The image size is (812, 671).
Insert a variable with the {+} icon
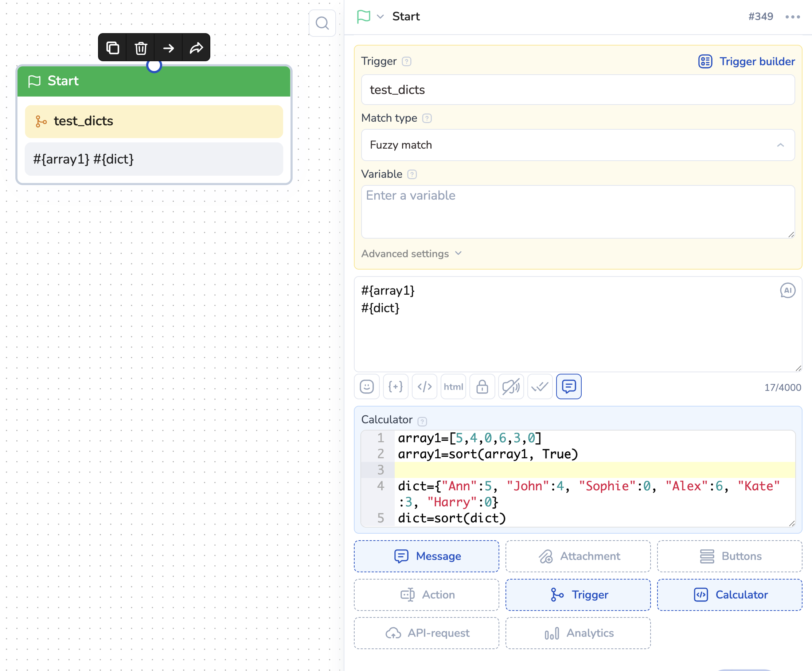coord(395,386)
